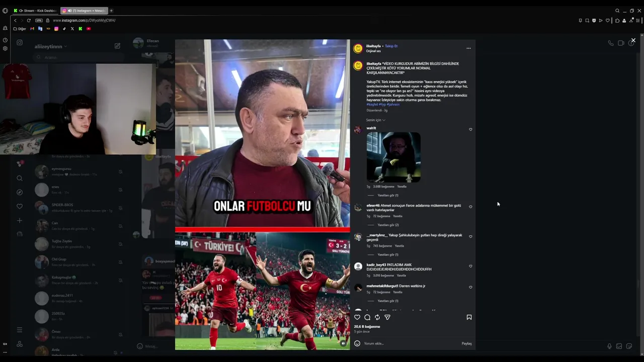Like the post with the heart icon
The image size is (644, 362).
(x=357, y=317)
